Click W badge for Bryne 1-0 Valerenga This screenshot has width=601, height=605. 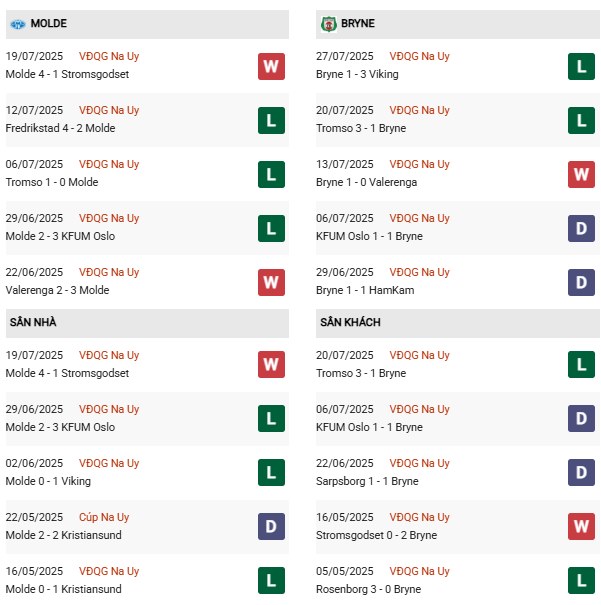[x=581, y=174]
